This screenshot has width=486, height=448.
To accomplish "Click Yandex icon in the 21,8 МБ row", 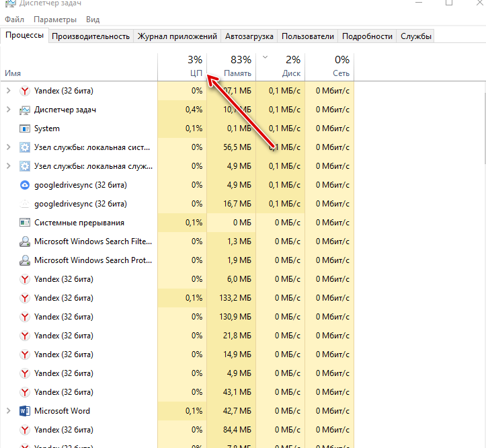I will pyautogui.click(x=25, y=336).
